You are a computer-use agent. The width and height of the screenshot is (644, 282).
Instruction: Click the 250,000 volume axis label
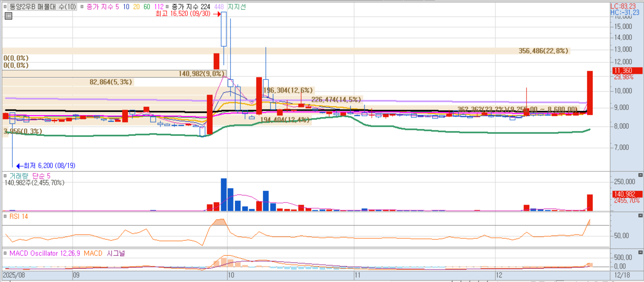pos(625,182)
